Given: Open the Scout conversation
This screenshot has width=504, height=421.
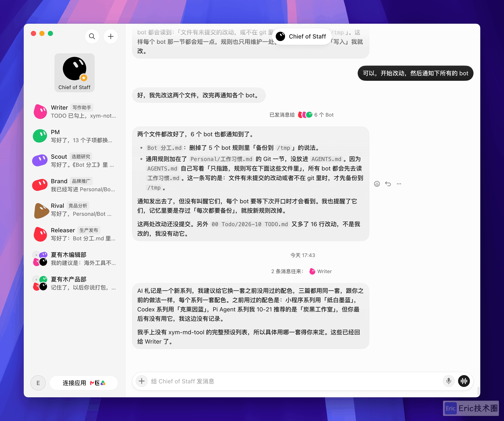Looking at the screenshot, I should click(x=74, y=161).
